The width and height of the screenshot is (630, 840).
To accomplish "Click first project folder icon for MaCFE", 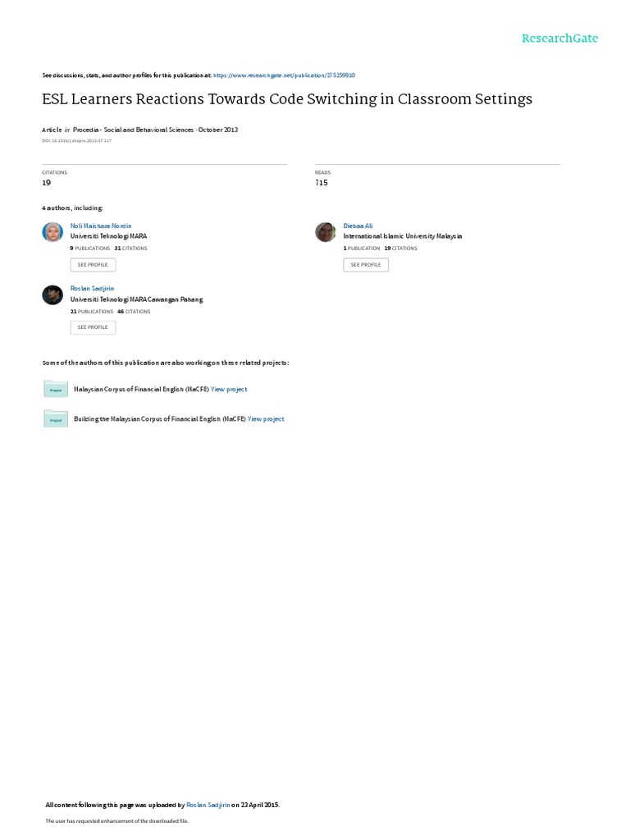I will (56, 389).
